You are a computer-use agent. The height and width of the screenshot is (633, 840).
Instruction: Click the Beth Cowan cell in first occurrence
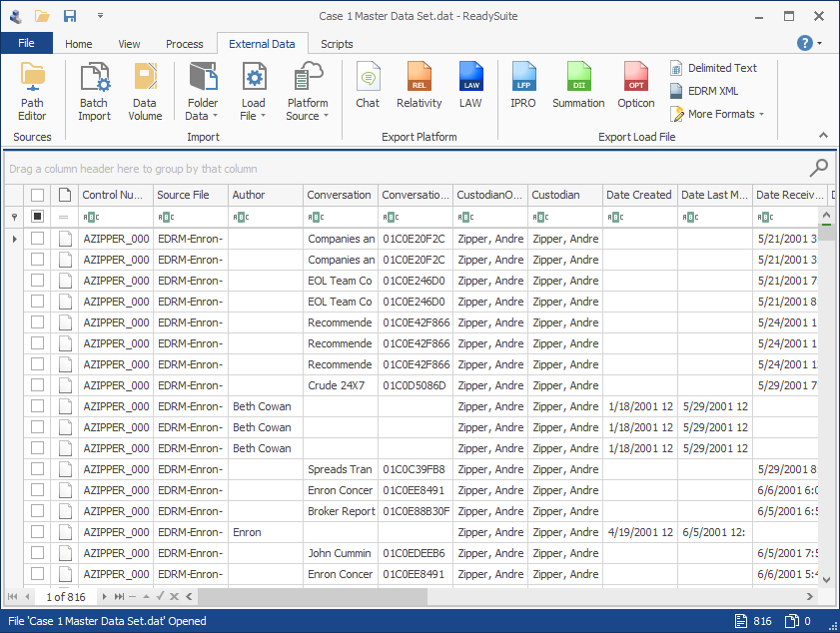(266, 406)
